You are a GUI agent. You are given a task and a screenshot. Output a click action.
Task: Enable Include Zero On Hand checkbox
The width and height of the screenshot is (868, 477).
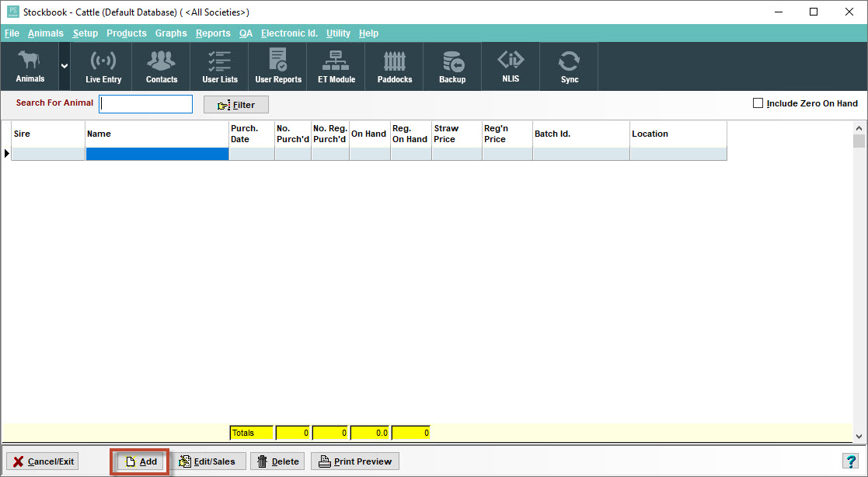click(x=758, y=103)
